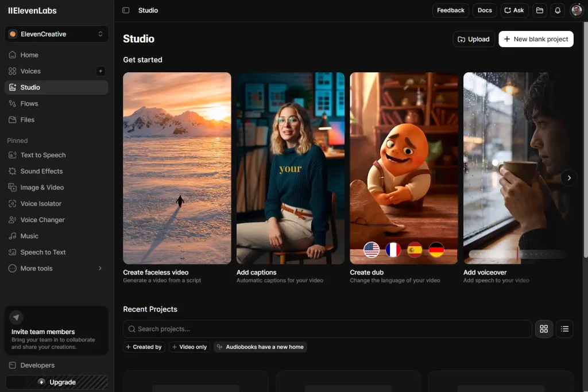
Task: Open the folder icon in top bar
Action: click(x=539, y=10)
